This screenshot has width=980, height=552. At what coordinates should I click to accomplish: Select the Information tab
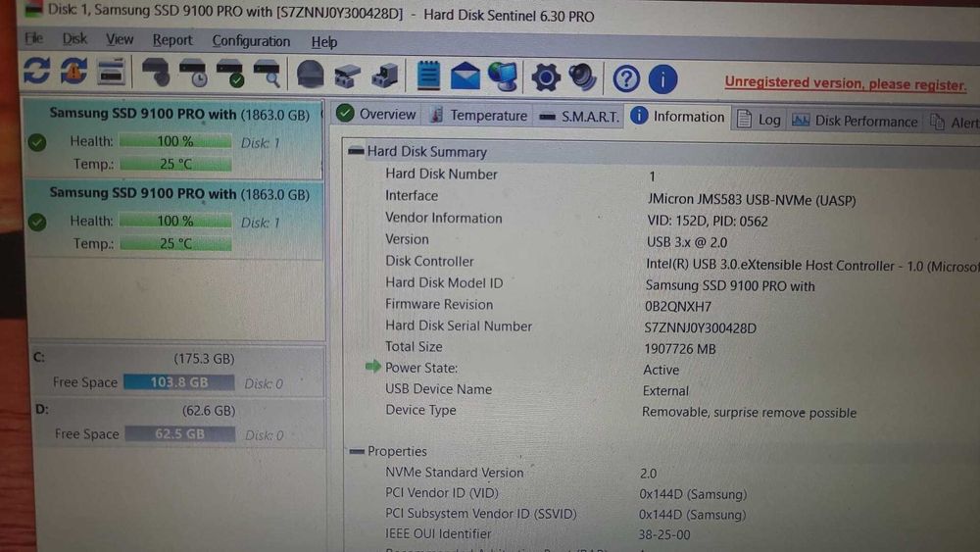(x=677, y=117)
